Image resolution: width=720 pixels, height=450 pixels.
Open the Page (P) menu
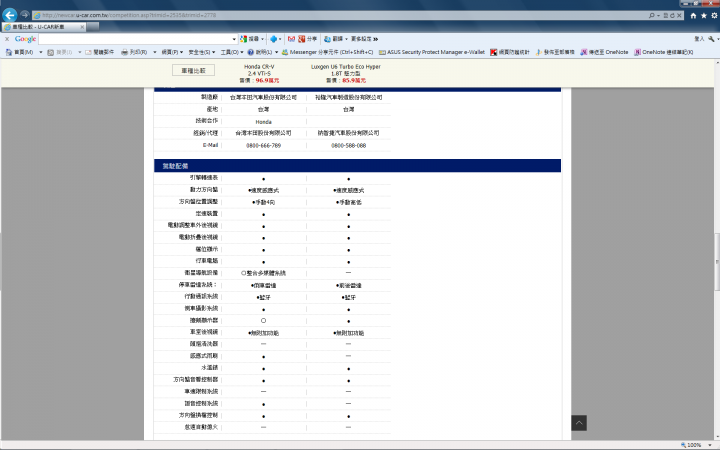point(172,52)
